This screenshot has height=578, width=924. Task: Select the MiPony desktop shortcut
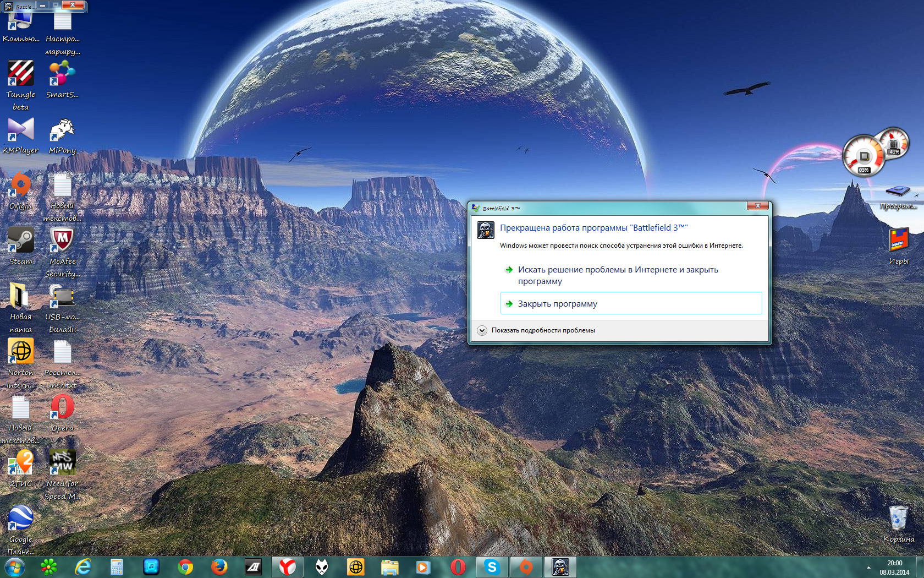(x=62, y=135)
